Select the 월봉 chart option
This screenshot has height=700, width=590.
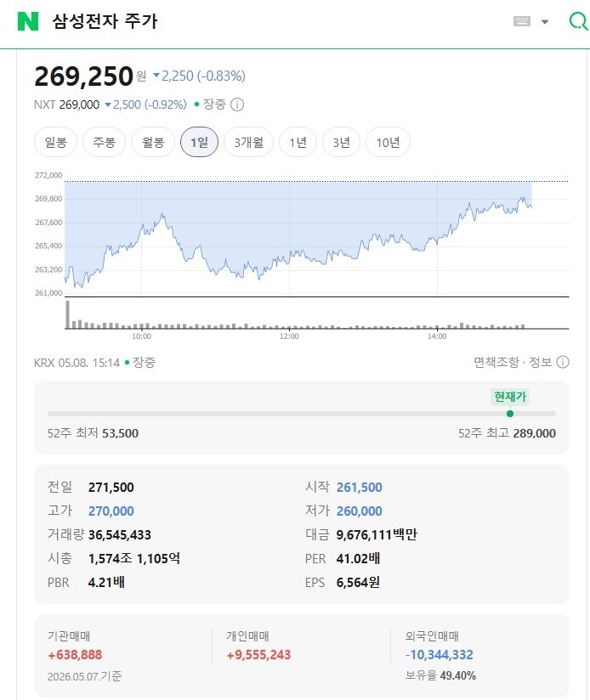coord(153,143)
